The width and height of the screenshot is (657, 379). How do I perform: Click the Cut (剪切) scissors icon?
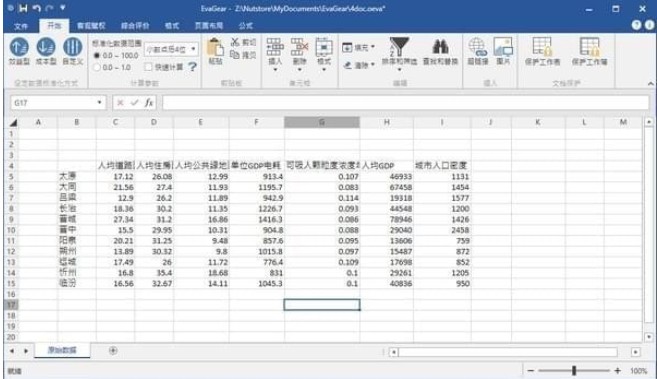(x=235, y=42)
